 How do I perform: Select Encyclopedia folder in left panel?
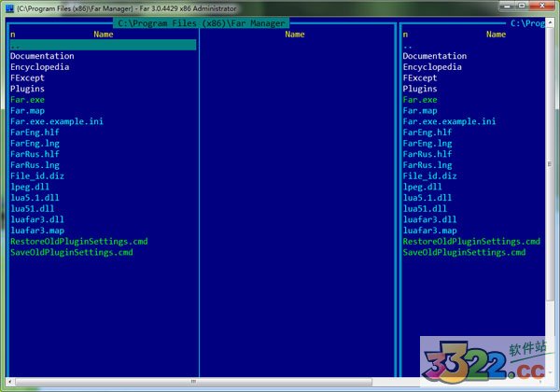[39, 67]
